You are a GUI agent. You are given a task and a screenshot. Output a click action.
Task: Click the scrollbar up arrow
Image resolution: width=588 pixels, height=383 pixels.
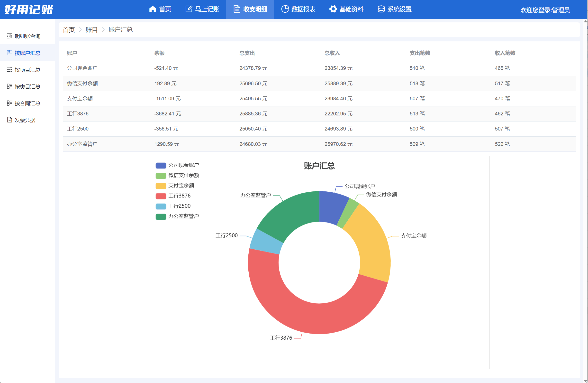coord(585,21)
